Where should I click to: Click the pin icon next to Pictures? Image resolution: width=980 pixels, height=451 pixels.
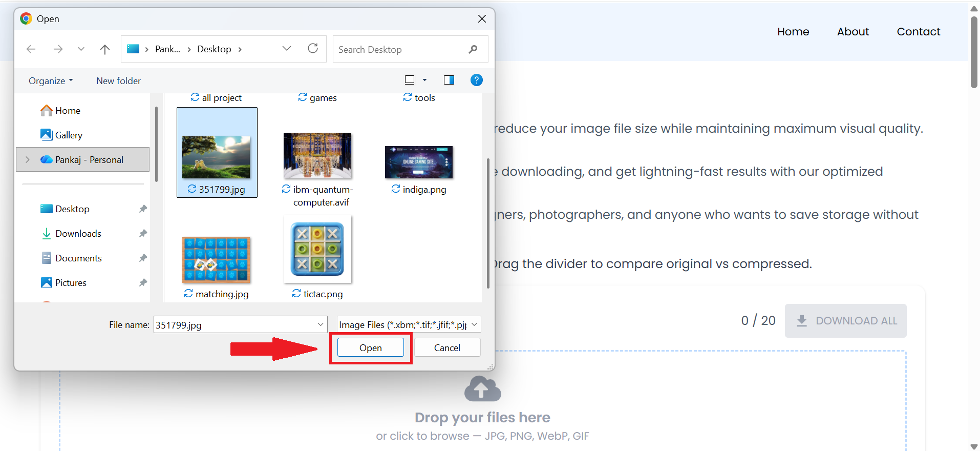click(143, 283)
